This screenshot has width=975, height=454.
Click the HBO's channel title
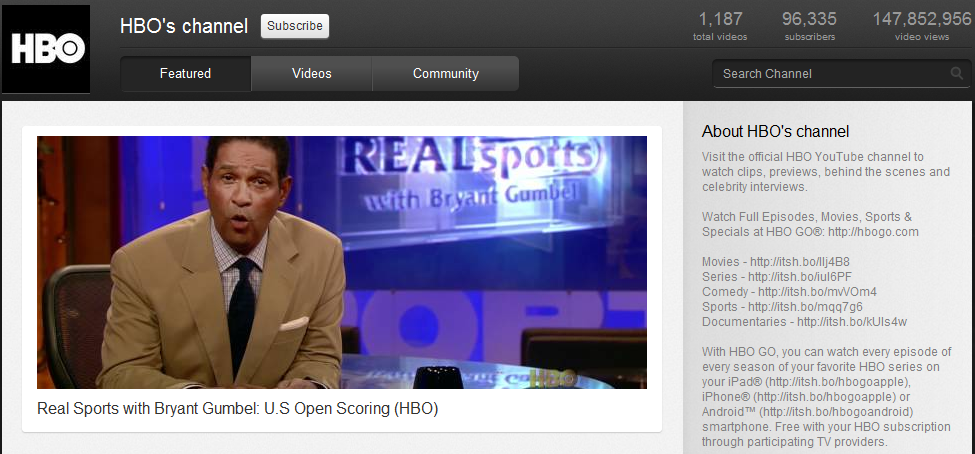[x=184, y=26]
